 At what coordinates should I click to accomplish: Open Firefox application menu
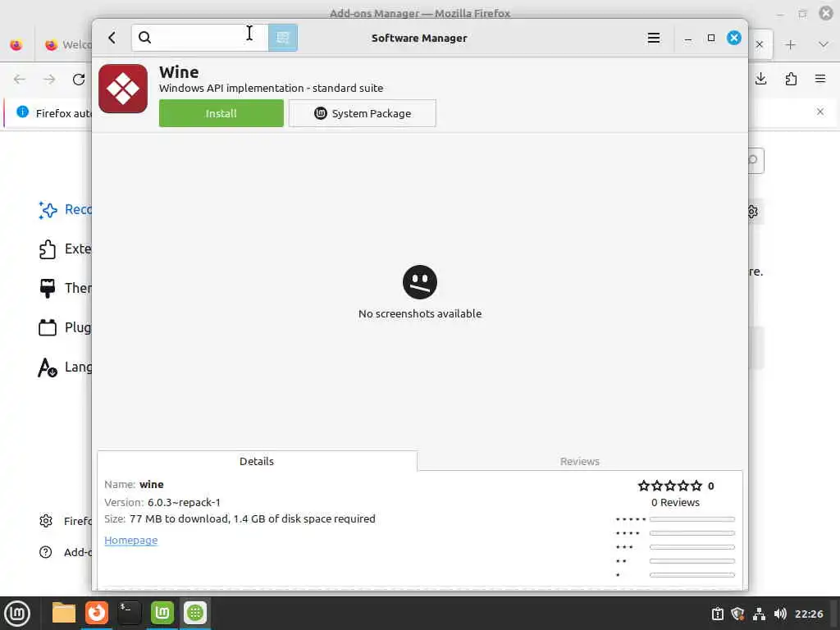coord(820,80)
